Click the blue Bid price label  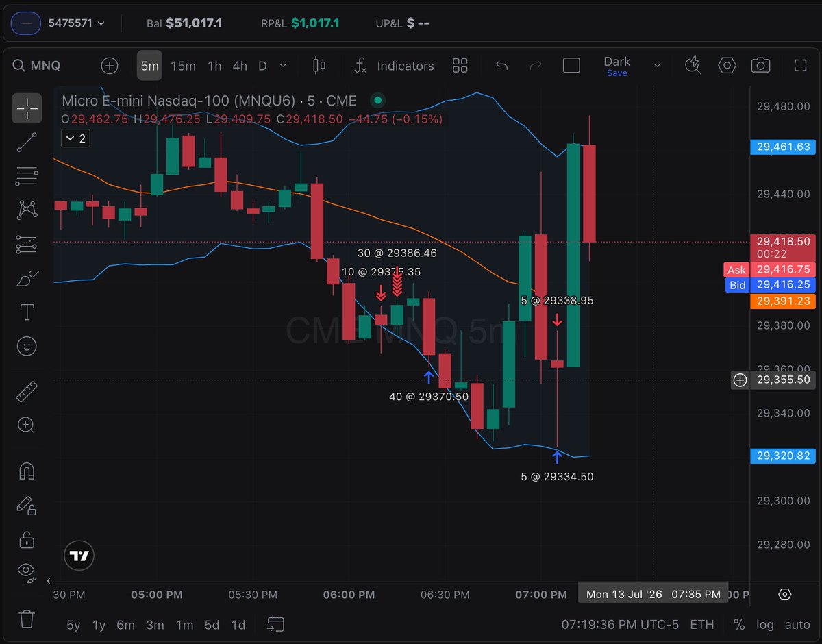click(x=737, y=285)
